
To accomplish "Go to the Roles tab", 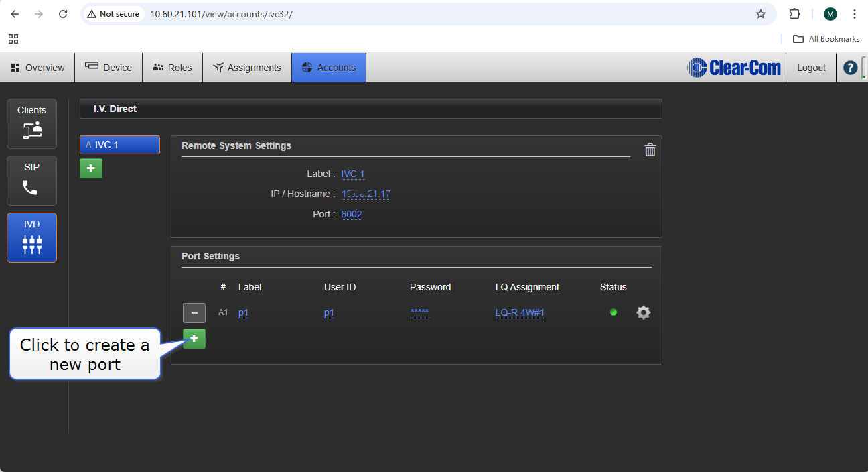I will (172, 68).
